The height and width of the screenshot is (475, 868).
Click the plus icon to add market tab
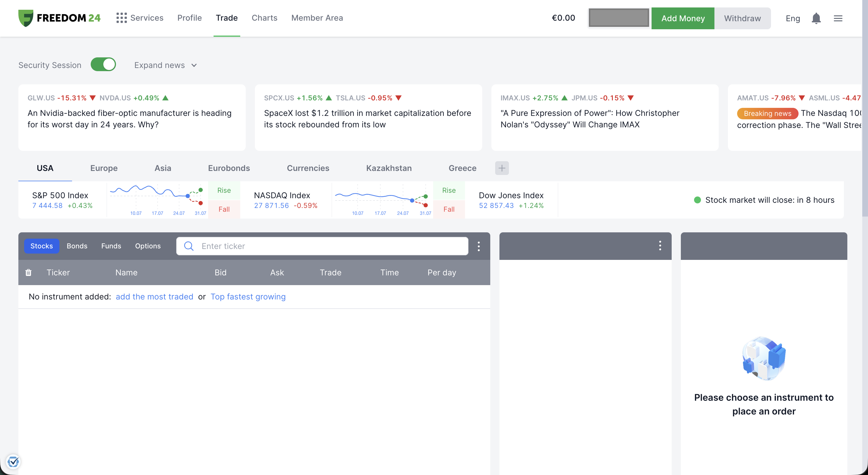point(502,168)
